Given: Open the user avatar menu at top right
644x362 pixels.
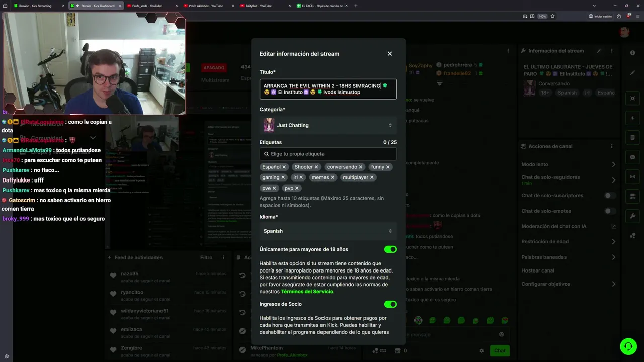Looking at the screenshot, I should [x=624, y=32].
